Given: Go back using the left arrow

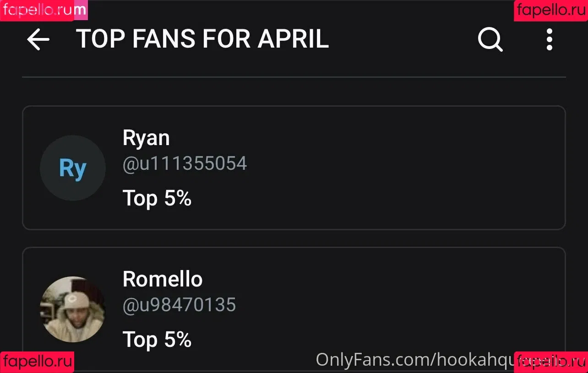Looking at the screenshot, I should pyautogui.click(x=38, y=40).
